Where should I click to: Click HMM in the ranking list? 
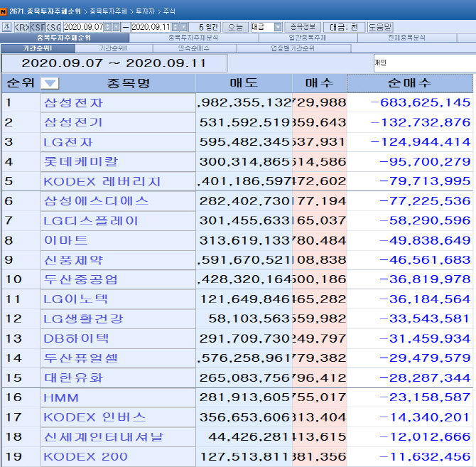click(x=61, y=398)
